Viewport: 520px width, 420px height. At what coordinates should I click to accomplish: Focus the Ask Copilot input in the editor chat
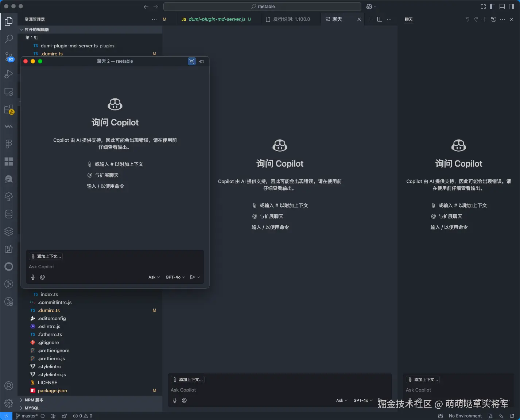tap(280, 390)
